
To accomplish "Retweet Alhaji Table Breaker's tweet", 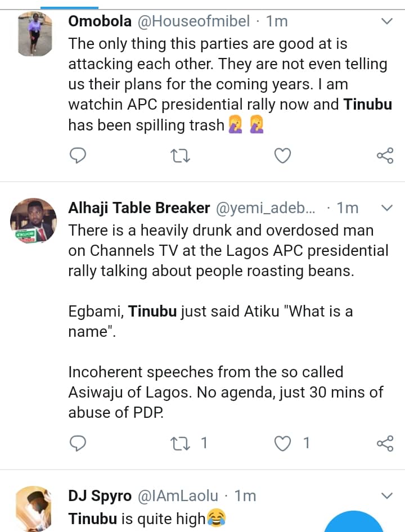I will tap(179, 443).
